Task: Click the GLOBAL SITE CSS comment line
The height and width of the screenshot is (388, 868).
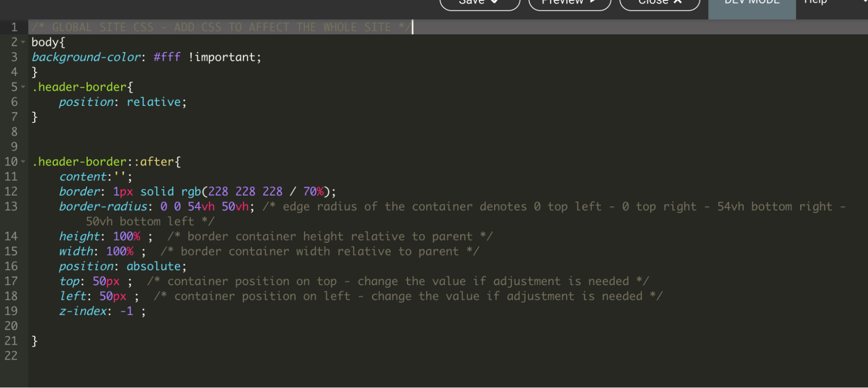Action: (221, 28)
